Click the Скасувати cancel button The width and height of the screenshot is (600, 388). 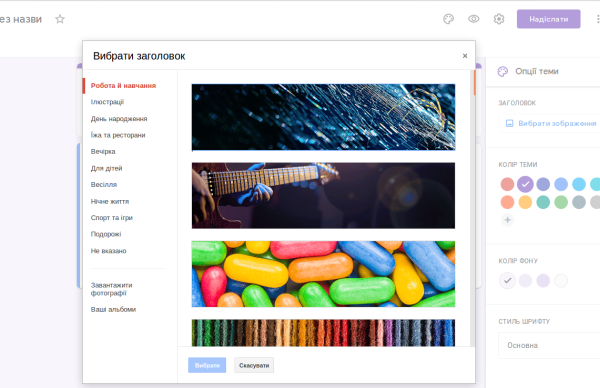pyautogui.click(x=254, y=365)
